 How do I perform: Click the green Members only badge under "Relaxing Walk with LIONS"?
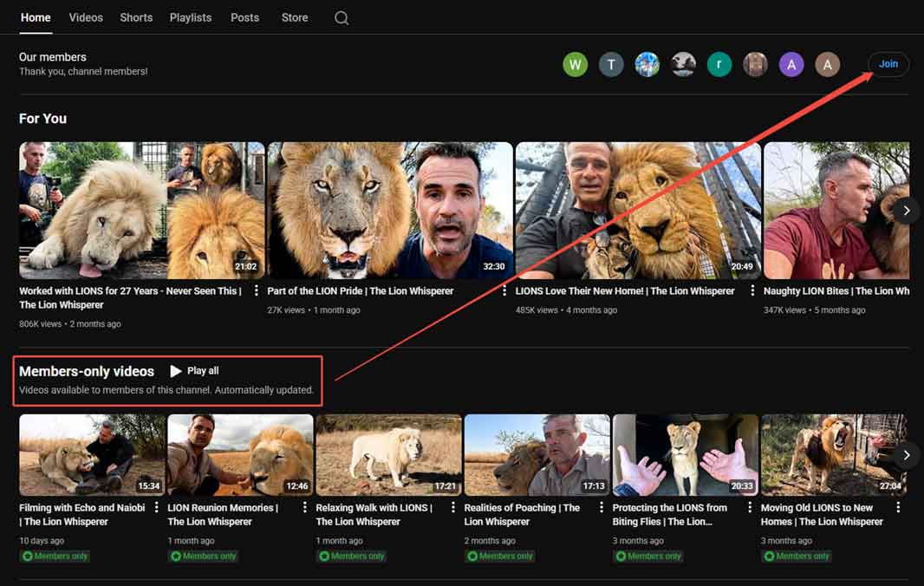pos(351,556)
